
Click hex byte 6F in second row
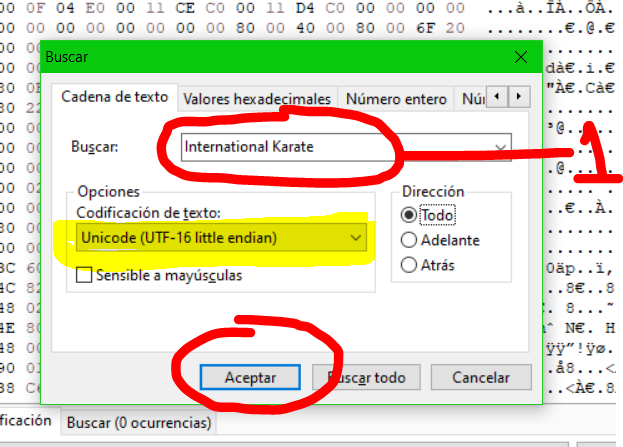(425, 28)
